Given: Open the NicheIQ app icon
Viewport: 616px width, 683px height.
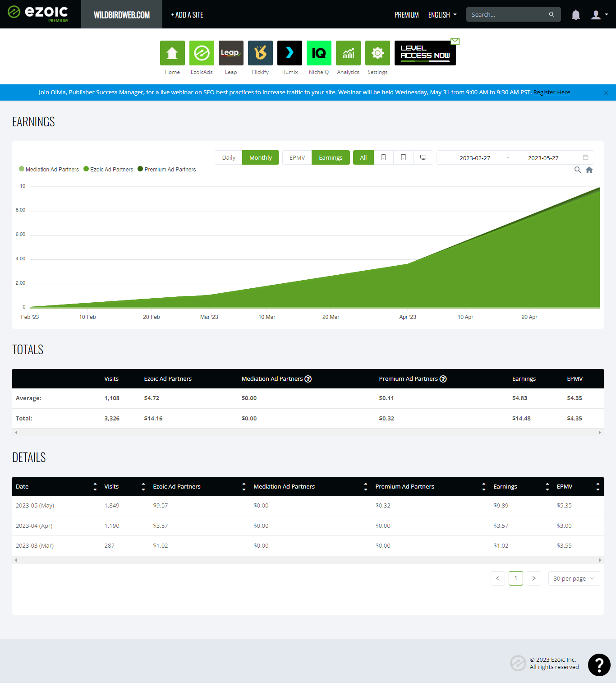Looking at the screenshot, I should pyautogui.click(x=319, y=53).
